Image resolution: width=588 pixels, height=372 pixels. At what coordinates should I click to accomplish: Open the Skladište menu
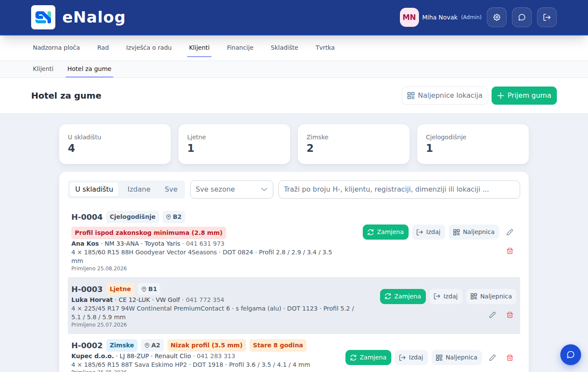[x=284, y=48]
